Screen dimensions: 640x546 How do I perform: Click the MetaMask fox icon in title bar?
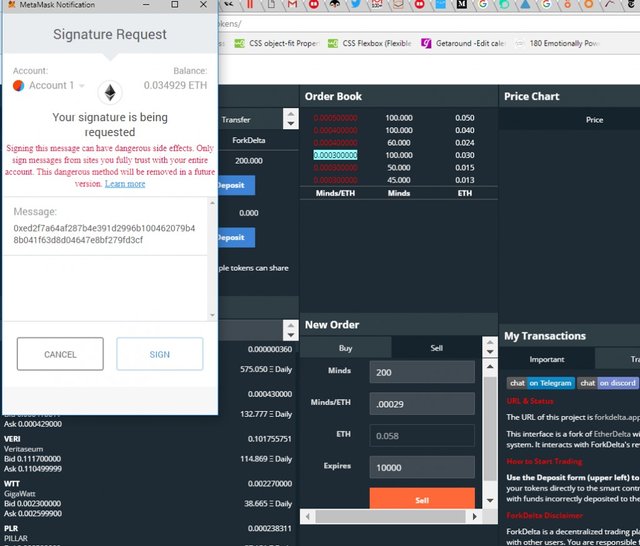coord(11,4)
